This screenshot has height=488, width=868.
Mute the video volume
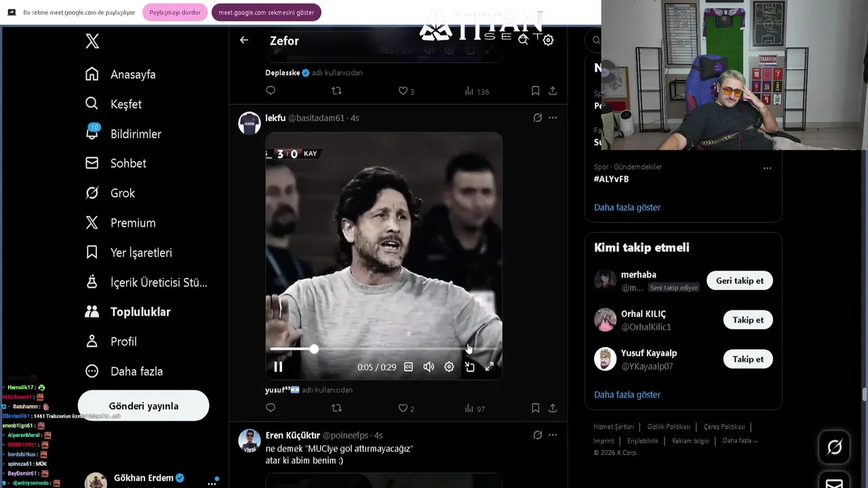tap(429, 367)
